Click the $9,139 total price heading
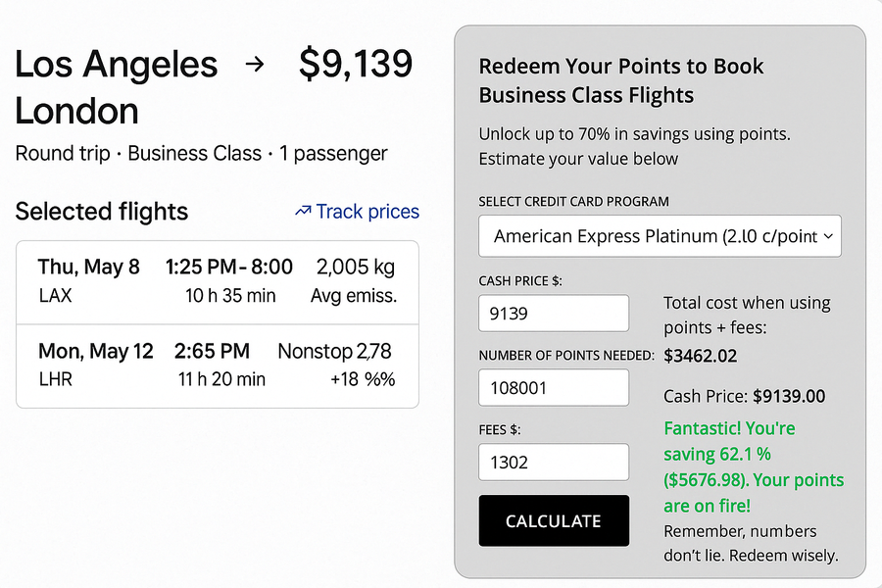The width and height of the screenshot is (882, 588). [356, 65]
